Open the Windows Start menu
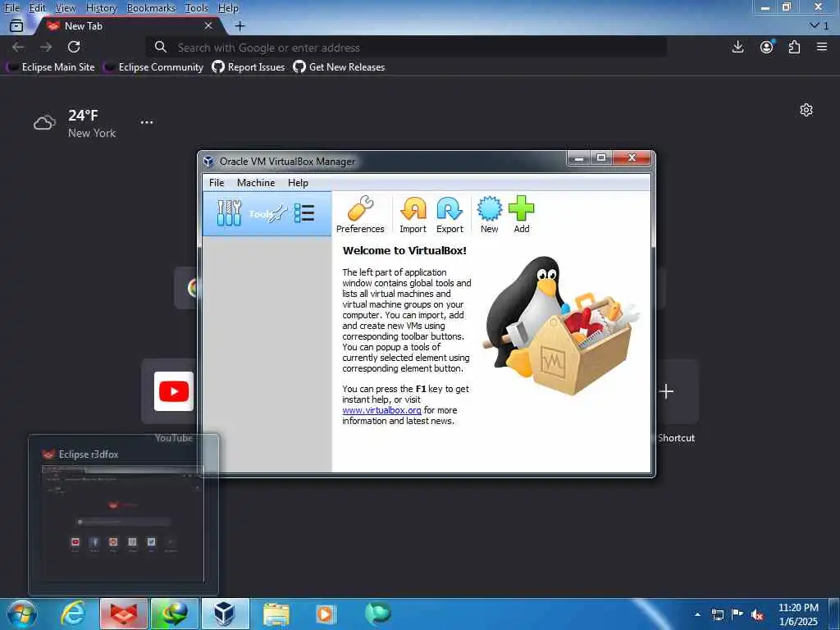840x630 pixels. pyautogui.click(x=22, y=614)
